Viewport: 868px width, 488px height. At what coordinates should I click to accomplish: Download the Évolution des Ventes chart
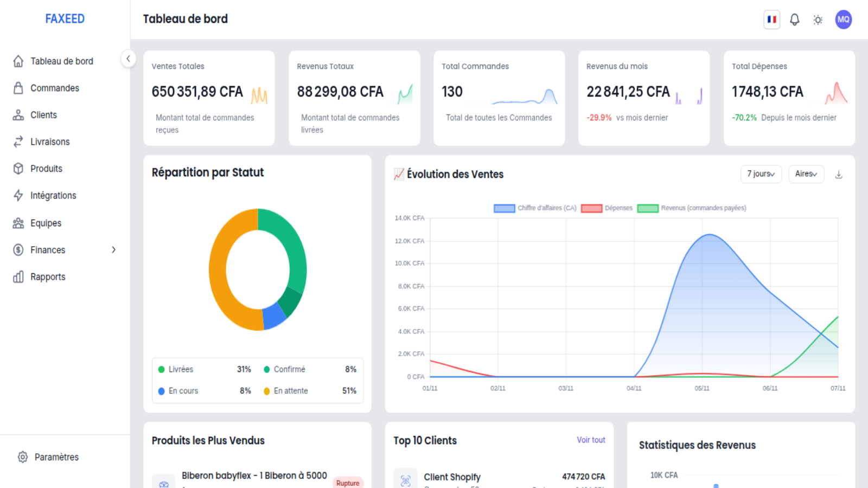(x=839, y=175)
